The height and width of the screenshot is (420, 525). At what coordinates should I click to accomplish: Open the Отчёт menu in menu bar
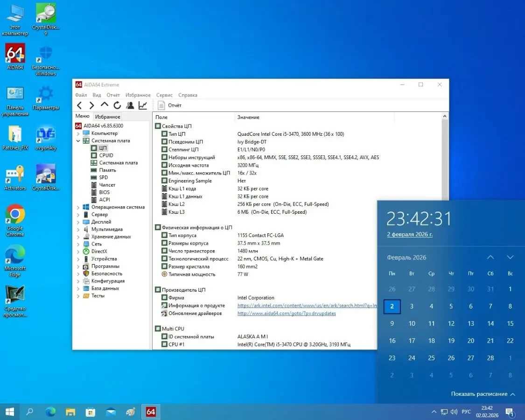113,95
